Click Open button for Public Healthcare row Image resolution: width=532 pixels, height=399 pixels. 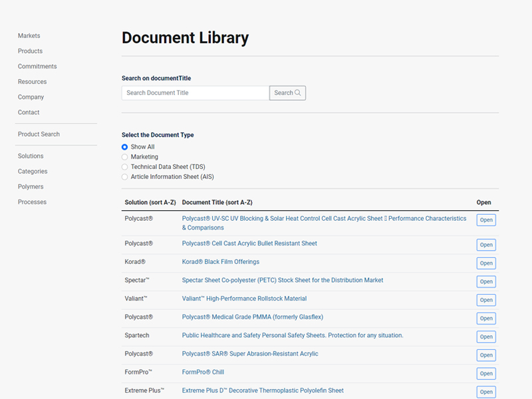[x=486, y=336]
